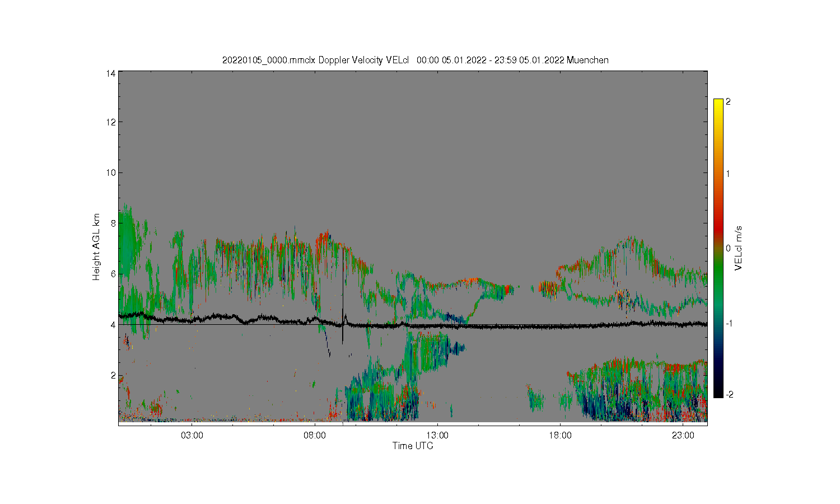Click the height tick label 6
Screen dimensions: 840x504
pos(114,274)
